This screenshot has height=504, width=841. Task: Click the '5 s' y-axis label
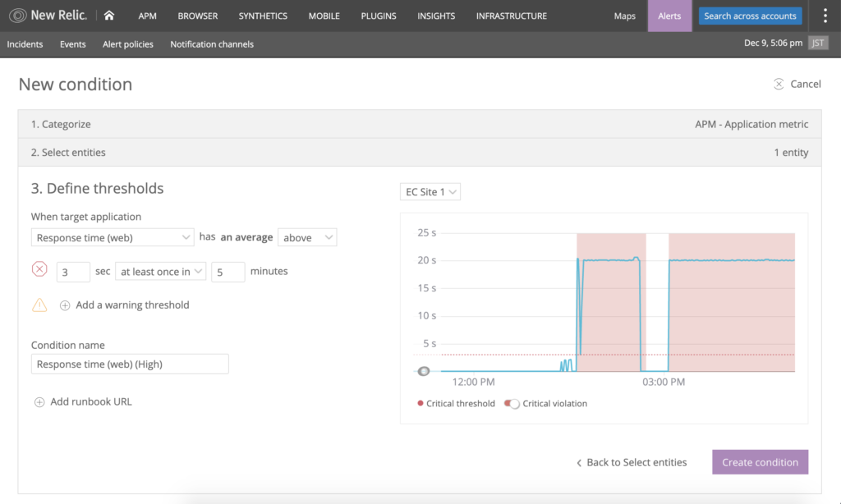click(x=430, y=343)
